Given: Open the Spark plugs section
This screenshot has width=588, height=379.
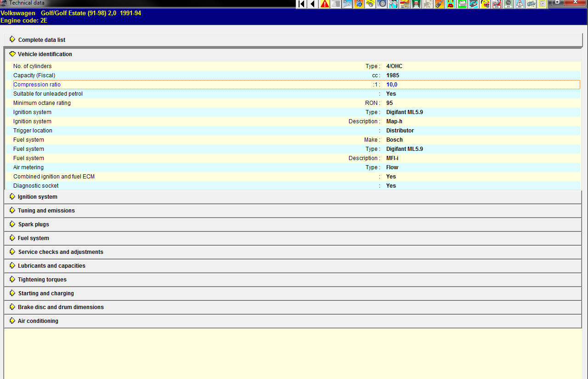Looking at the screenshot, I should pos(33,224).
